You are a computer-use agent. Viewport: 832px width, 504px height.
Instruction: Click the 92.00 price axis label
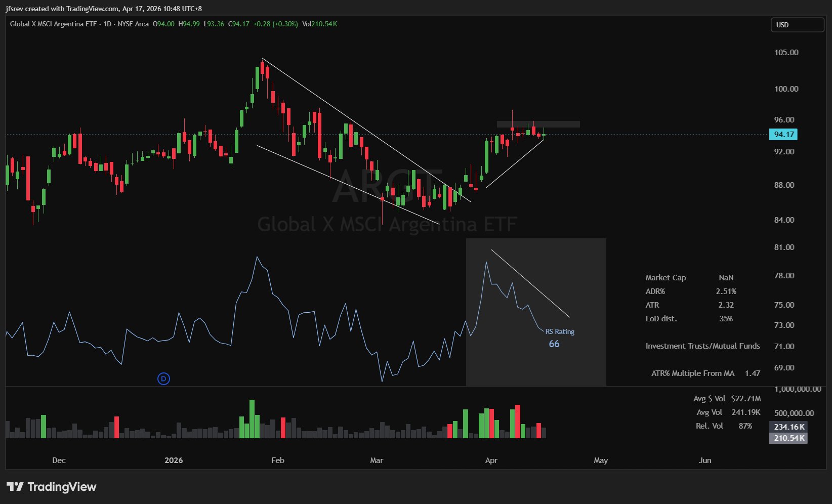[784, 152]
